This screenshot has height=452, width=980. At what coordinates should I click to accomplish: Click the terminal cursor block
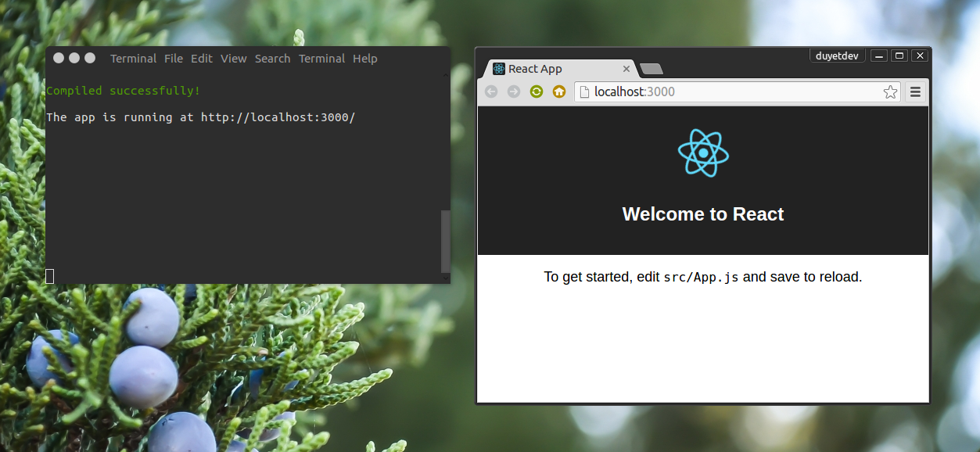tap(50, 275)
